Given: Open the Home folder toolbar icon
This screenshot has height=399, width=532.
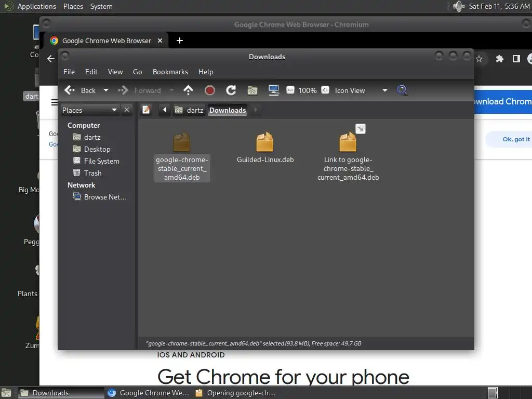Looking at the screenshot, I should (252, 90).
